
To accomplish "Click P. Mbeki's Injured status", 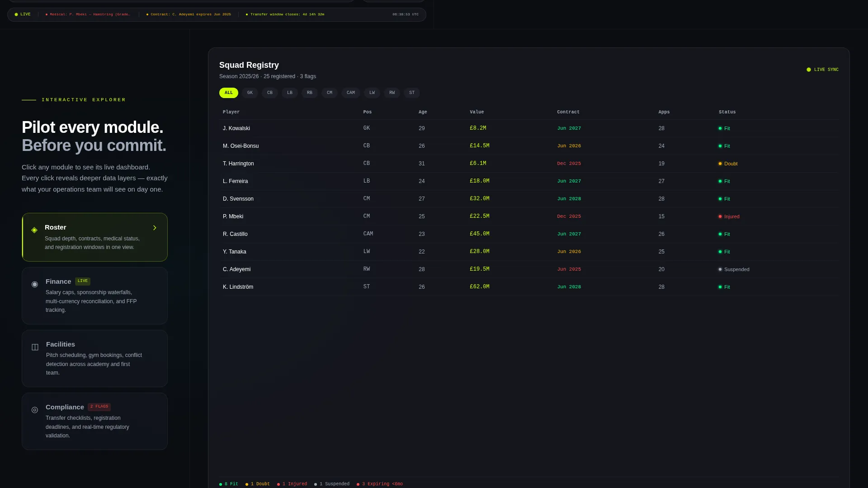I will click(x=729, y=216).
